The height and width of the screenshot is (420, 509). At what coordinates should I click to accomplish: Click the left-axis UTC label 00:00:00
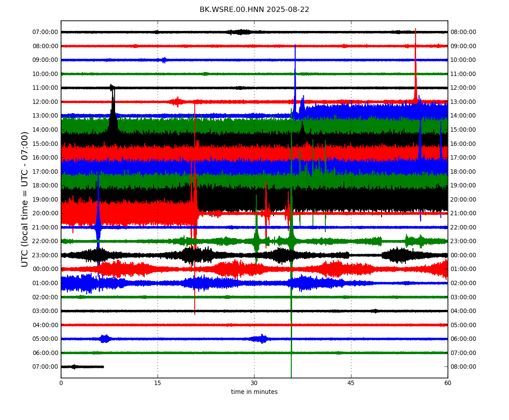[45, 269]
